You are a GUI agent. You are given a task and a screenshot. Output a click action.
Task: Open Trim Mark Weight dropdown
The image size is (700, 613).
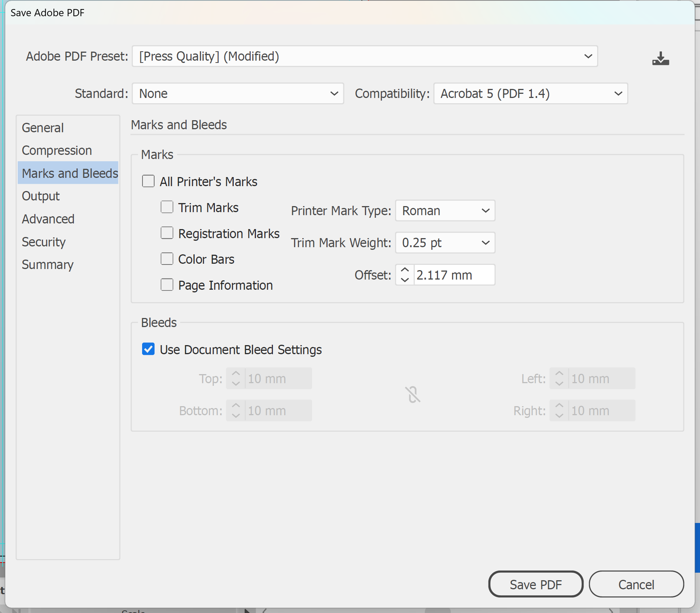tap(445, 243)
